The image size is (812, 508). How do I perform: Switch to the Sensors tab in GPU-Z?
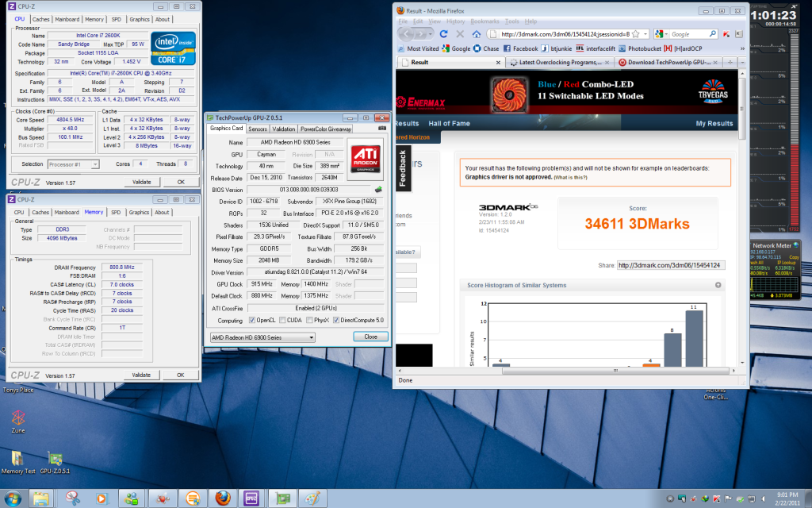[x=258, y=129]
